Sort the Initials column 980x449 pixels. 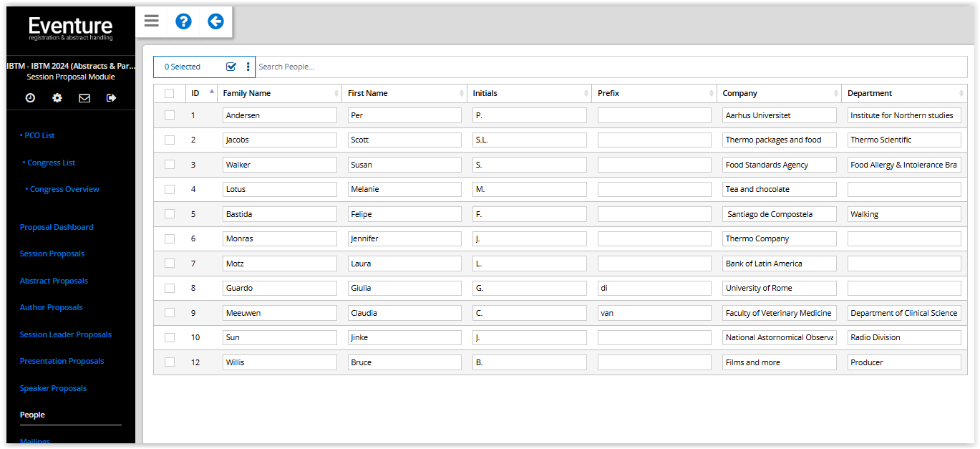[586, 93]
